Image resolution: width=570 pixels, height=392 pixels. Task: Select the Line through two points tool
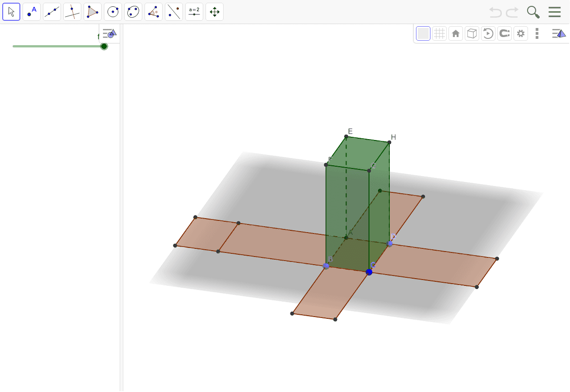[51, 11]
